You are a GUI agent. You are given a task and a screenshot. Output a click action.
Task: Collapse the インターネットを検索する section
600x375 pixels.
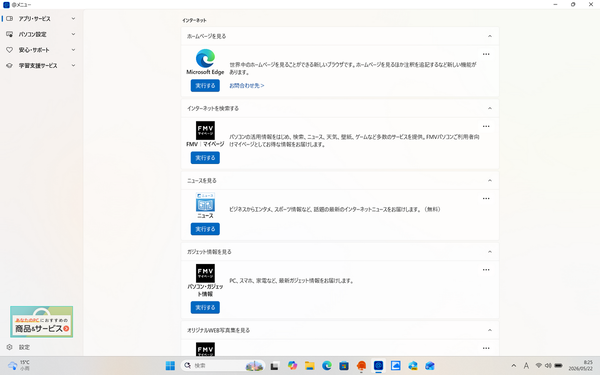490,108
